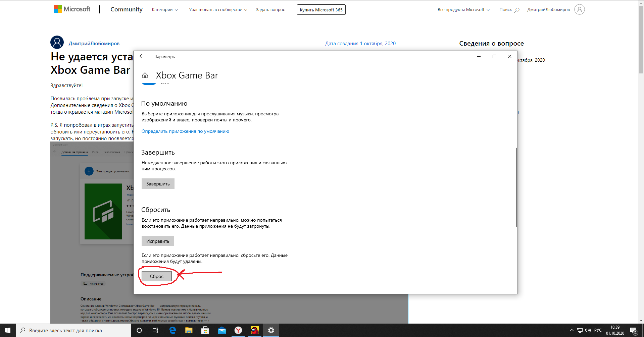The height and width of the screenshot is (337, 644).
Task: Open the account avatar icon in header
Action: [579, 9]
